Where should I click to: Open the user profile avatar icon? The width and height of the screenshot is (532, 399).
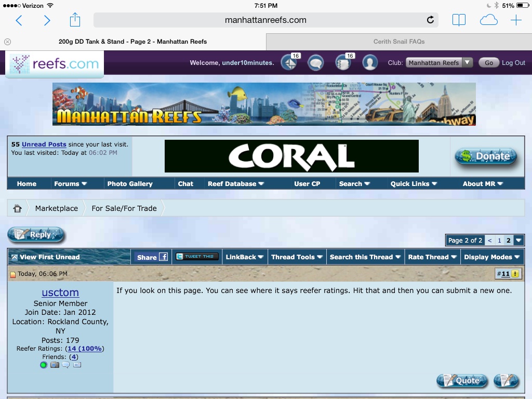[x=370, y=63]
